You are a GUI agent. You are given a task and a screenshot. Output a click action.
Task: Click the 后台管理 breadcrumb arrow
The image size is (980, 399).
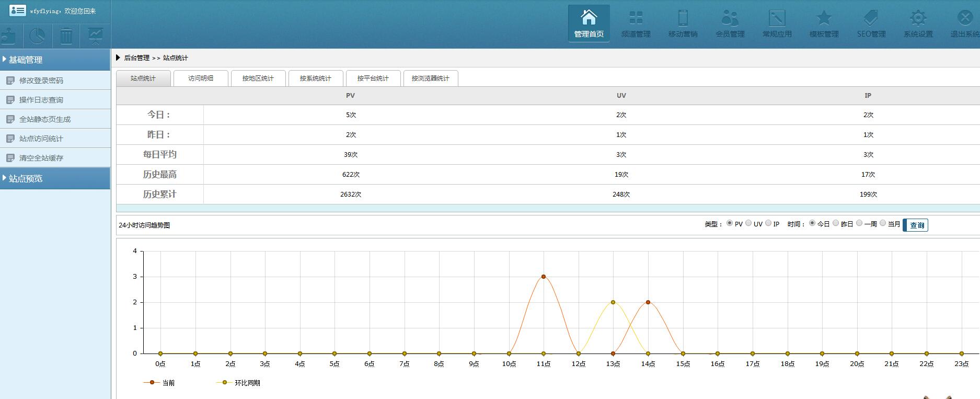point(118,58)
